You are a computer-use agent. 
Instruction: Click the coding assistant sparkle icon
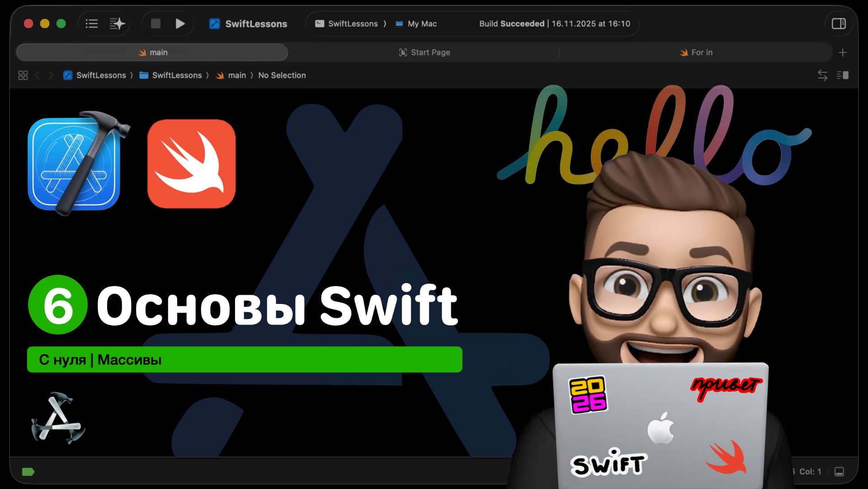tap(117, 24)
